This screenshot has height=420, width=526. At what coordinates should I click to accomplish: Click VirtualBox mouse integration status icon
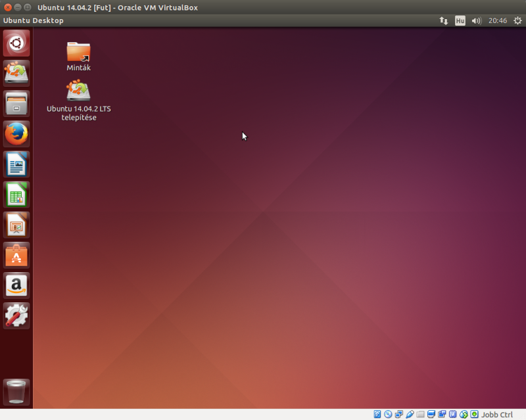[464, 414]
